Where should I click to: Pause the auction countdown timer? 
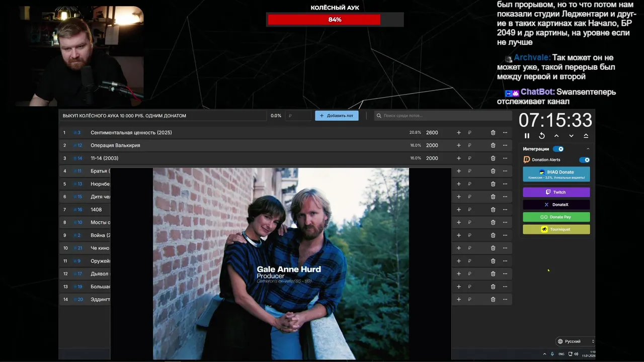[527, 136]
